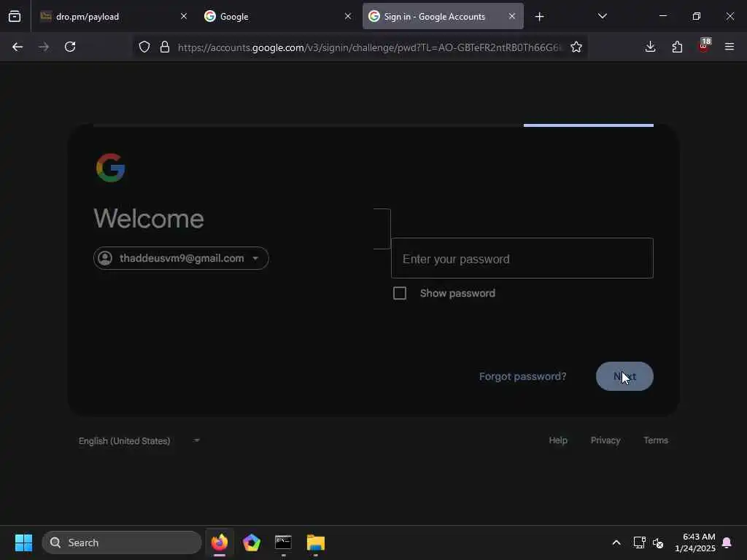
Task: Open uBlock extension icon with badge 18
Action: pos(704,46)
